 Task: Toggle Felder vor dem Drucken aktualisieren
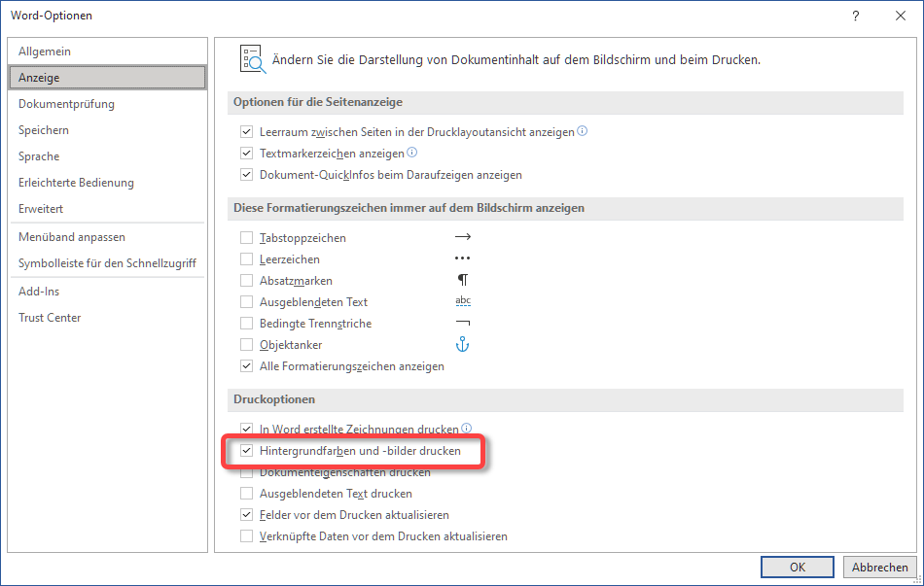(246, 515)
